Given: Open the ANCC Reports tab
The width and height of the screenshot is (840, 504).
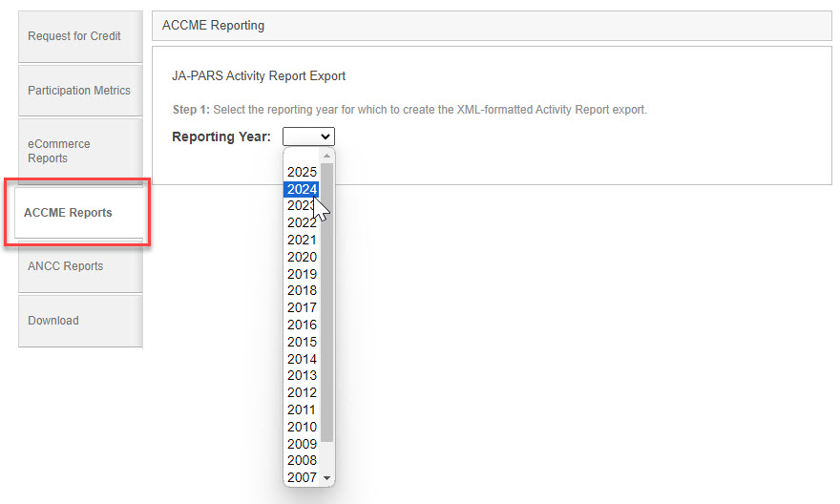Looking at the screenshot, I should (80, 266).
